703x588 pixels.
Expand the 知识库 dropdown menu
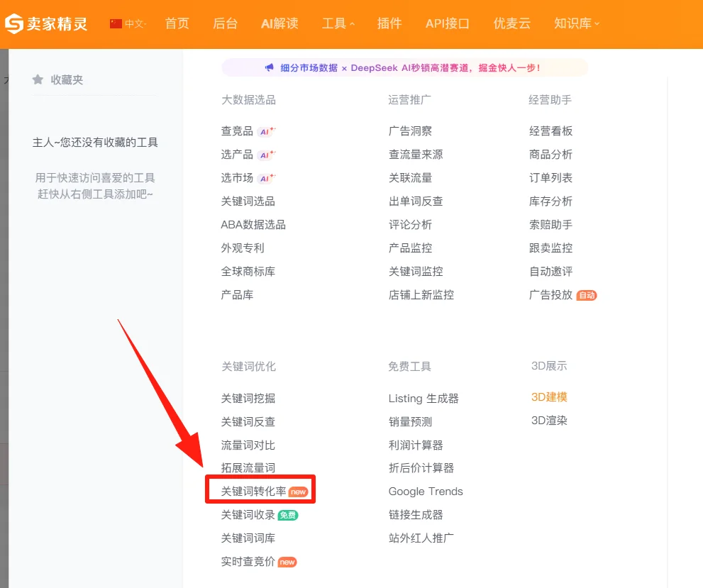pos(577,23)
